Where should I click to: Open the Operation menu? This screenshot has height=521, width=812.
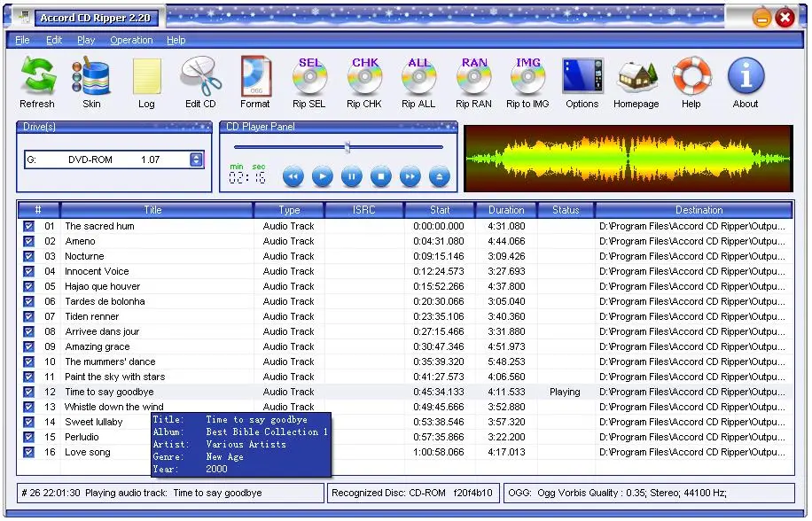131,40
